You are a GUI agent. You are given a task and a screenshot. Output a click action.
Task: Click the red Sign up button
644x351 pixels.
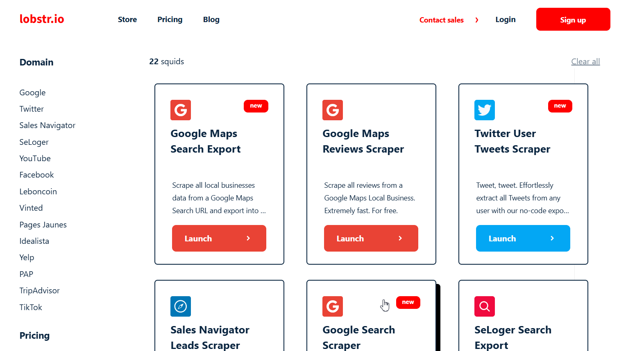click(573, 19)
